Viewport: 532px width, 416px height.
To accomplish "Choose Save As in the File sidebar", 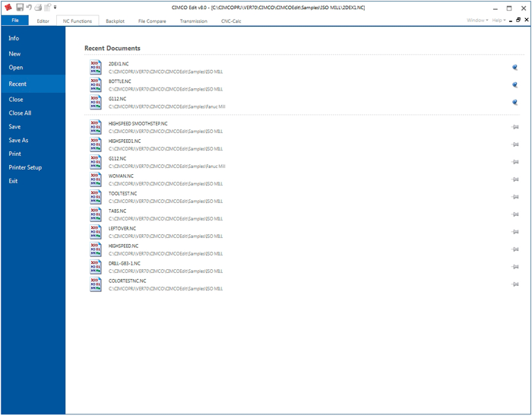I will 33,140.
